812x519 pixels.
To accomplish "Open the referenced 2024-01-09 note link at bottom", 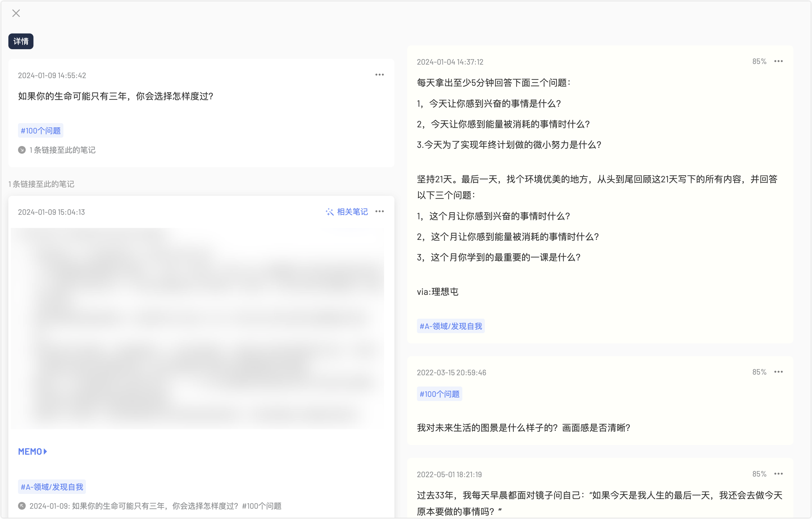I will coord(155,506).
